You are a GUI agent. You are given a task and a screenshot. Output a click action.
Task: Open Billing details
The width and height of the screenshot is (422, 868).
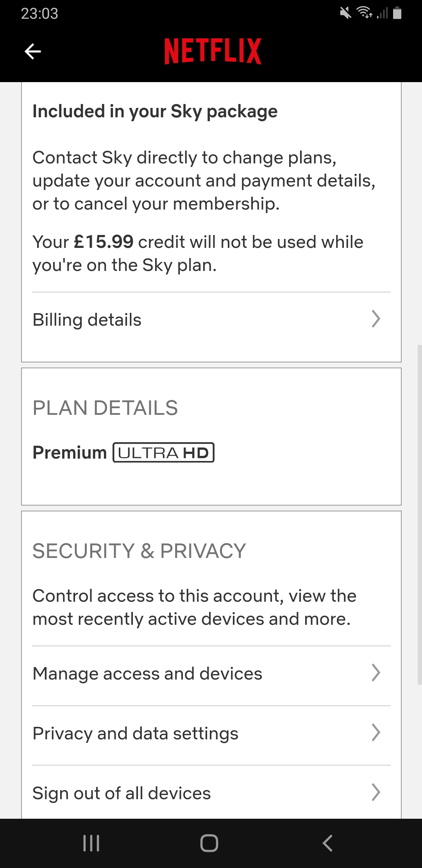(87, 319)
